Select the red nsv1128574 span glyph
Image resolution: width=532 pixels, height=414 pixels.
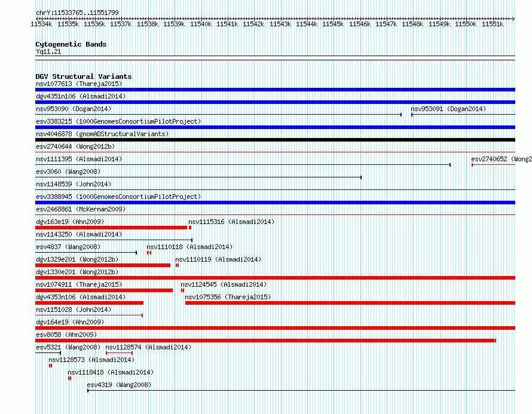point(119,353)
